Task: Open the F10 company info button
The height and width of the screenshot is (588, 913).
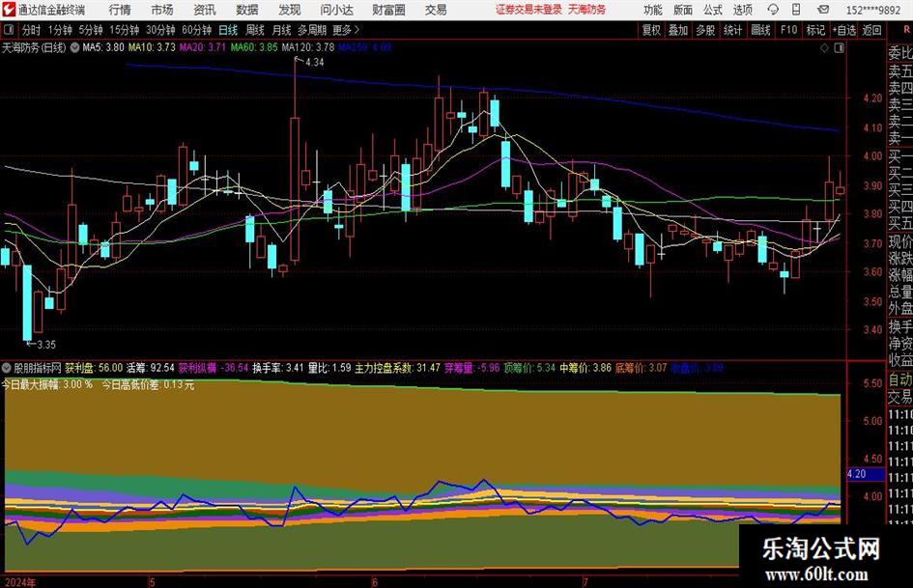Action: click(788, 30)
